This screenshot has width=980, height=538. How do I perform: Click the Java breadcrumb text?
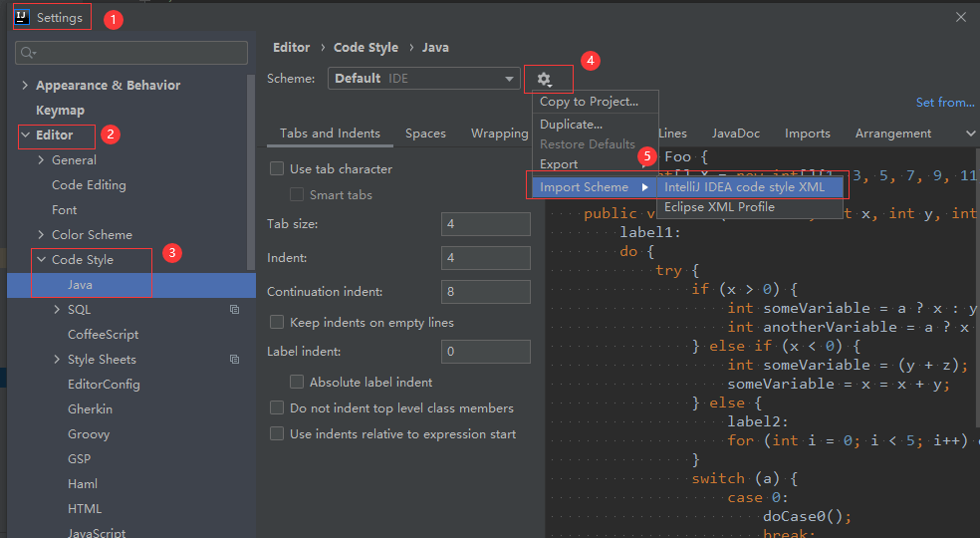point(435,48)
